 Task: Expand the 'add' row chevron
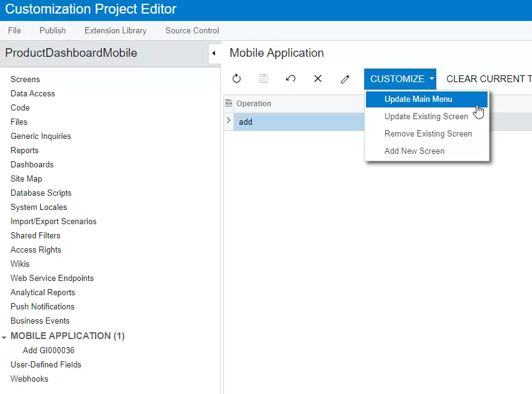229,122
